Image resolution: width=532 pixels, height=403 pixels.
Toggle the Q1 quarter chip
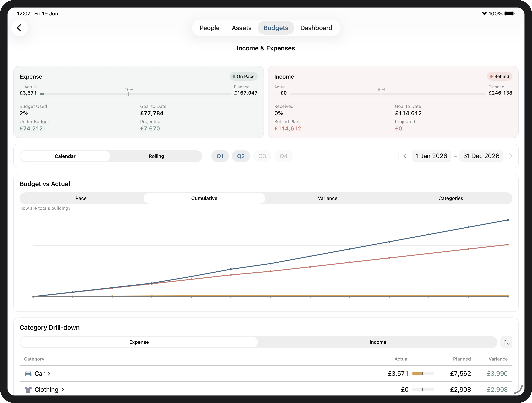click(220, 156)
